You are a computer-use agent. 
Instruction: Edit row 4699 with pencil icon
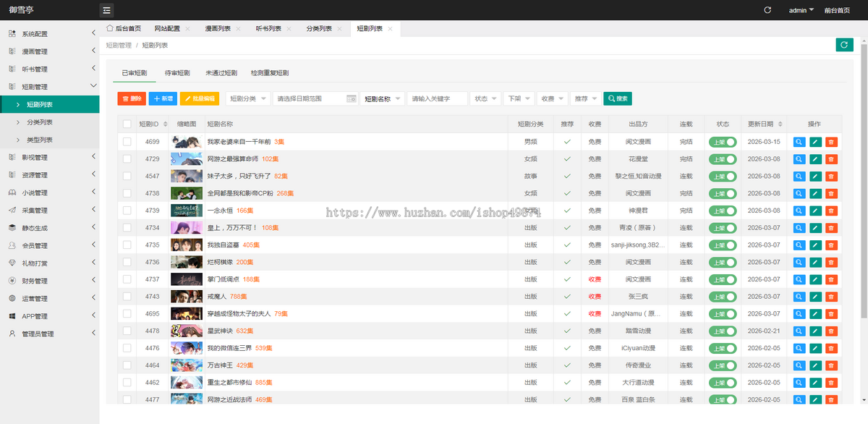[815, 142]
